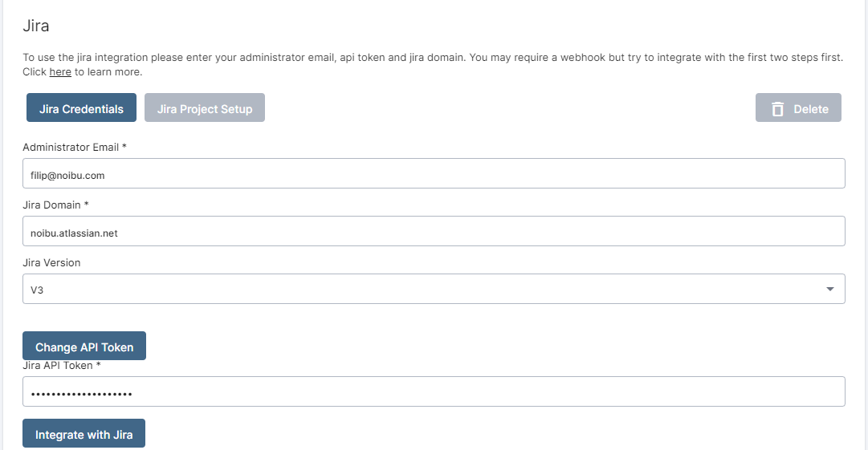Focus the Jira API Token password field
Image resolution: width=868 pixels, height=450 pixels.
[434, 392]
